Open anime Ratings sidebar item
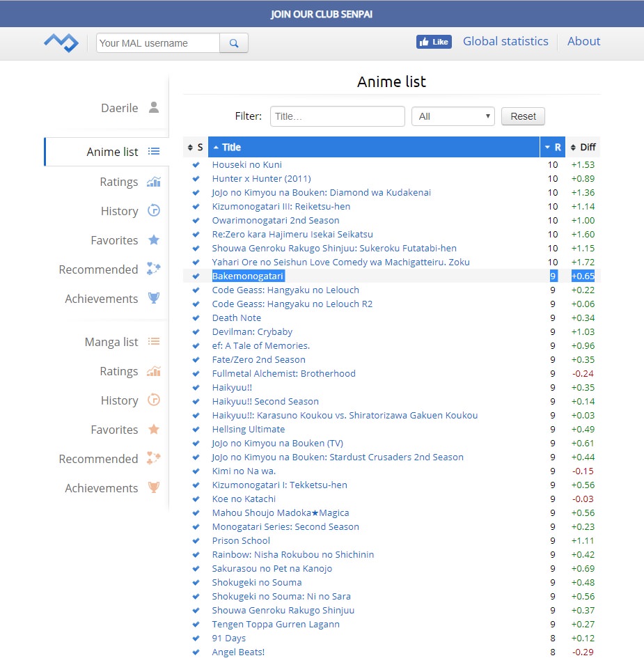The width and height of the screenshot is (644, 658). coord(119,182)
